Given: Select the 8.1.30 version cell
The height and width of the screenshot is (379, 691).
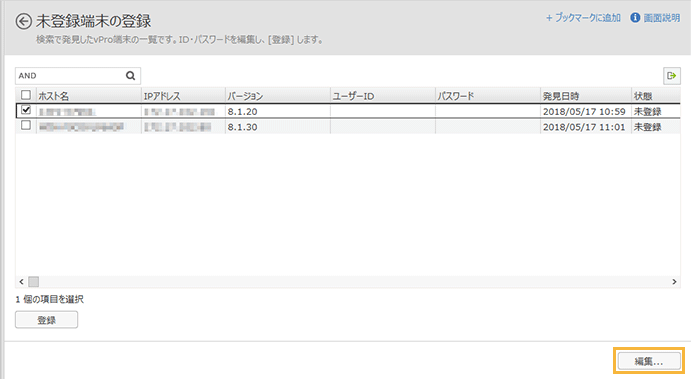Looking at the screenshot, I should click(278, 127).
